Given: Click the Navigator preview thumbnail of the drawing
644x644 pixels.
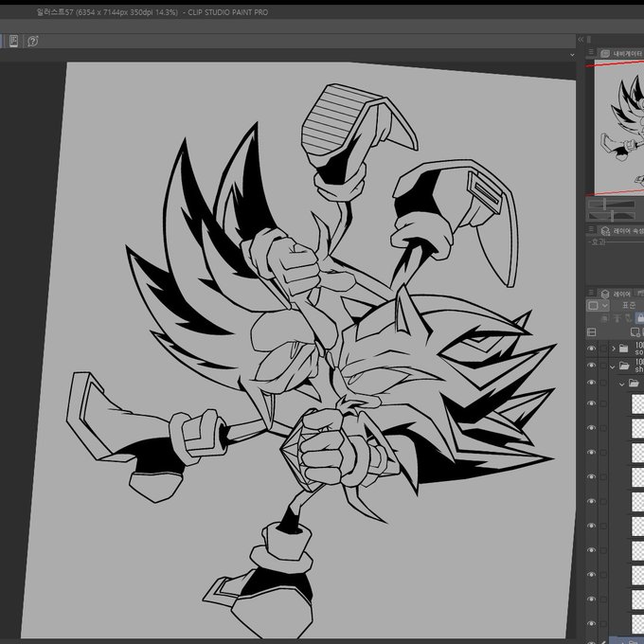Looking at the screenshot, I should click(619, 128).
